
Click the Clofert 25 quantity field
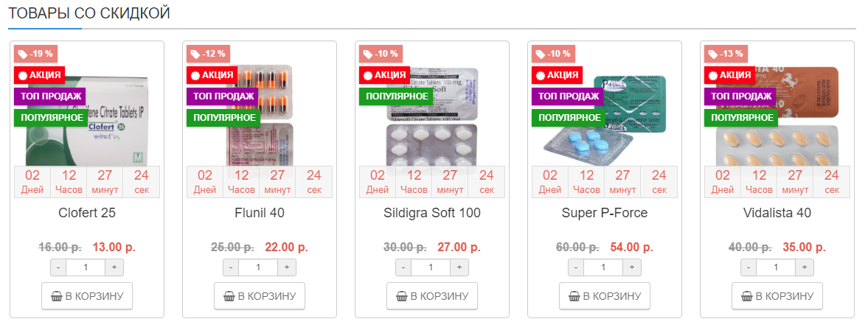point(87,267)
